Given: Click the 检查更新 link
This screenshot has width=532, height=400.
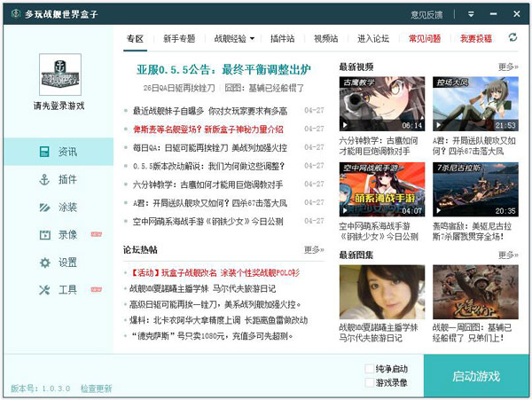Looking at the screenshot, I should pos(97,388).
